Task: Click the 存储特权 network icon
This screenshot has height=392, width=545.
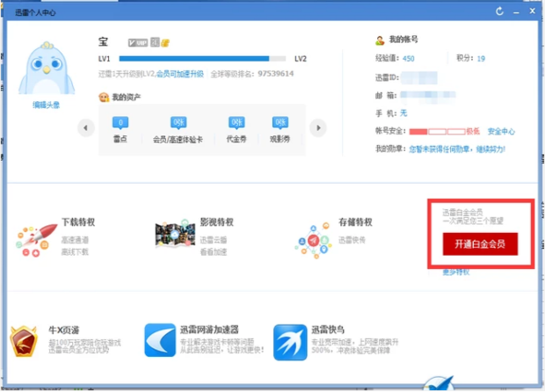Action: 313,241
